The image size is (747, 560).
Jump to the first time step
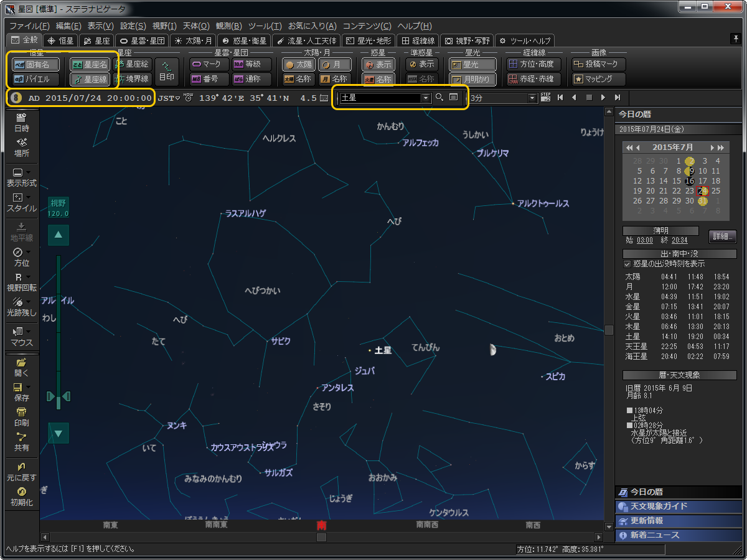coord(560,98)
